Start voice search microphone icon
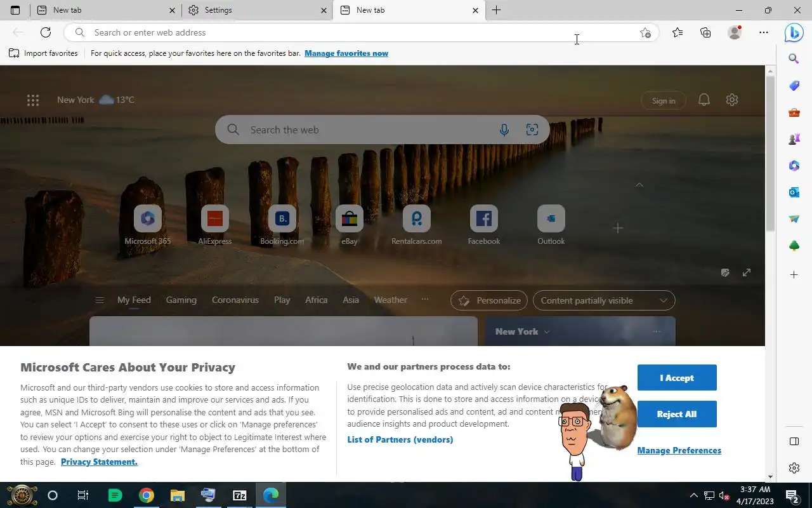Viewport: 812px width, 508px height. click(x=504, y=130)
